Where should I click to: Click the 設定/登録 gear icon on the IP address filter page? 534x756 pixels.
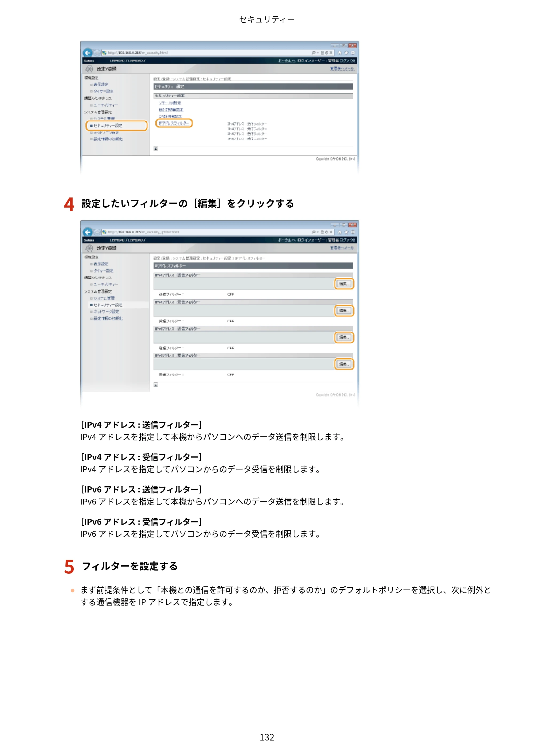tap(89, 248)
